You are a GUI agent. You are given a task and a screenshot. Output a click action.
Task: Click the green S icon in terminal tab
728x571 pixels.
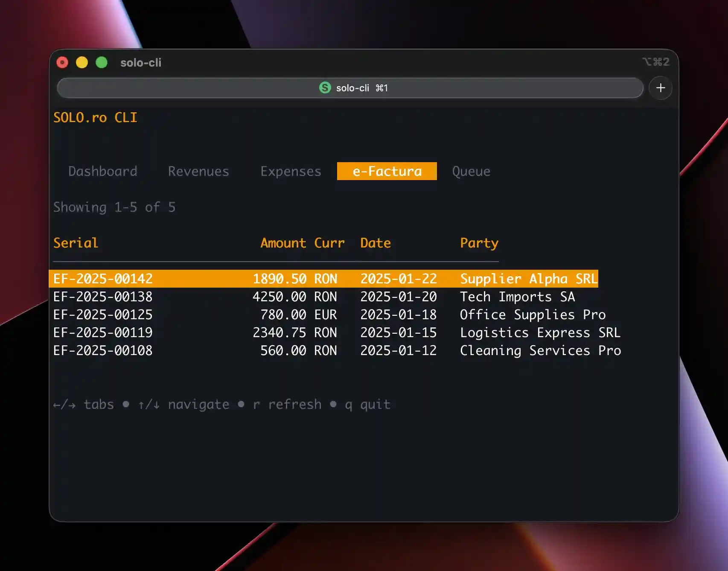(325, 88)
